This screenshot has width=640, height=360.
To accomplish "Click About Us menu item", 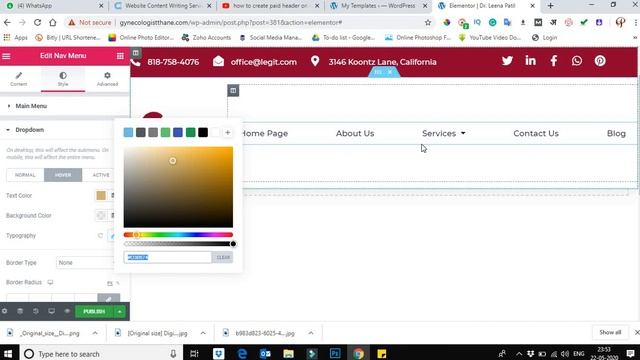I will [x=355, y=133].
